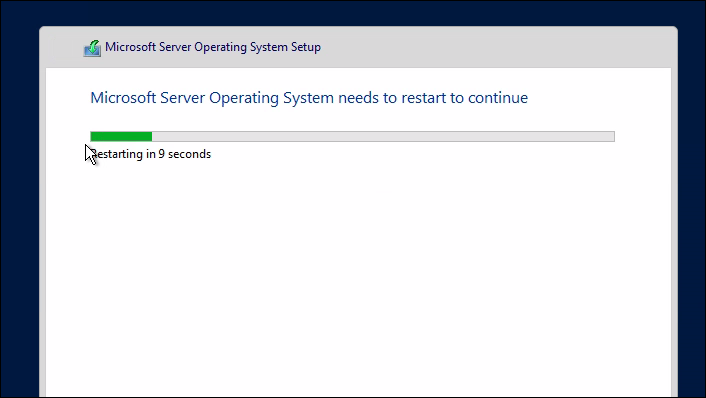Click the dark blue background right of the window
The image size is (706, 398).
tap(691, 212)
